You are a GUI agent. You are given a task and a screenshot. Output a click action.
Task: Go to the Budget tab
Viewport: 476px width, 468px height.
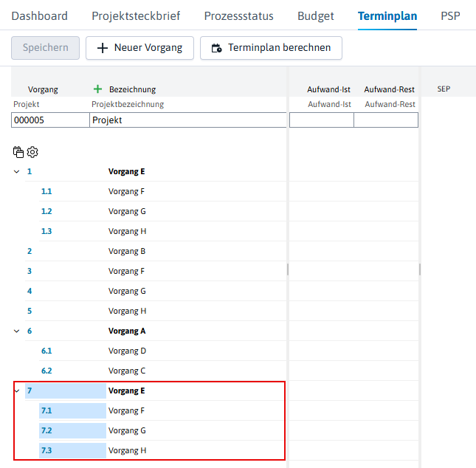(x=315, y=16)
